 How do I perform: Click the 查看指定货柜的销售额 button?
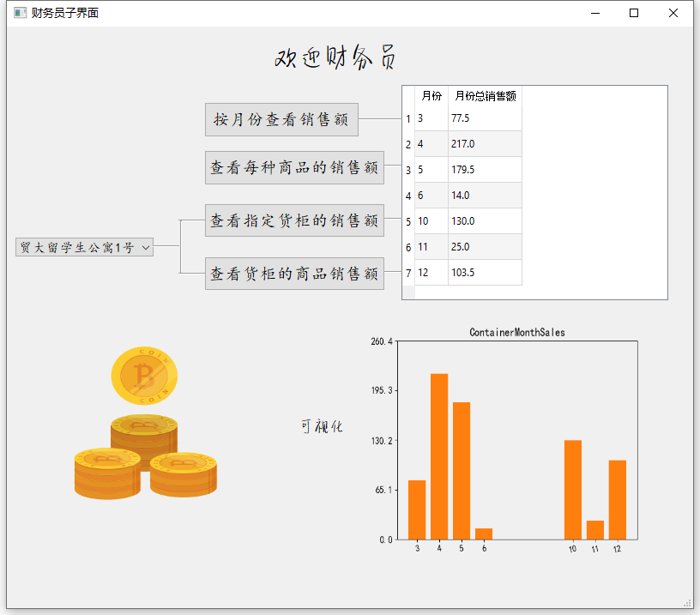pos(294,220)
